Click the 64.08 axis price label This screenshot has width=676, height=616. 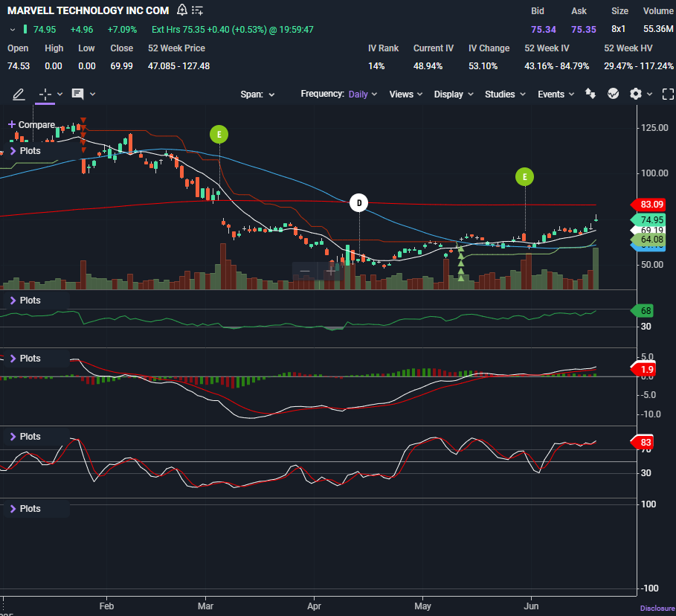click(648, 240)
